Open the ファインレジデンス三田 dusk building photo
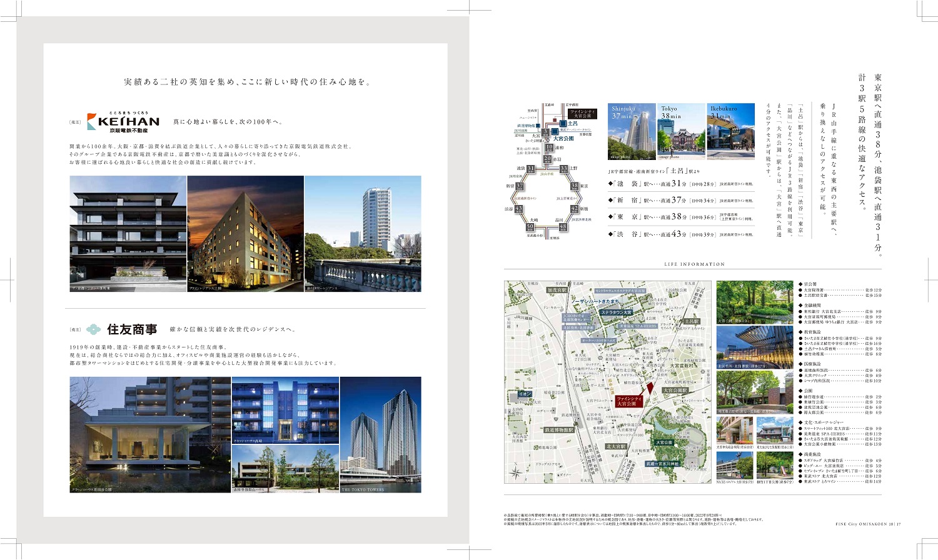Viewport: 938px width, 560px height. click(x=245, y=234)
